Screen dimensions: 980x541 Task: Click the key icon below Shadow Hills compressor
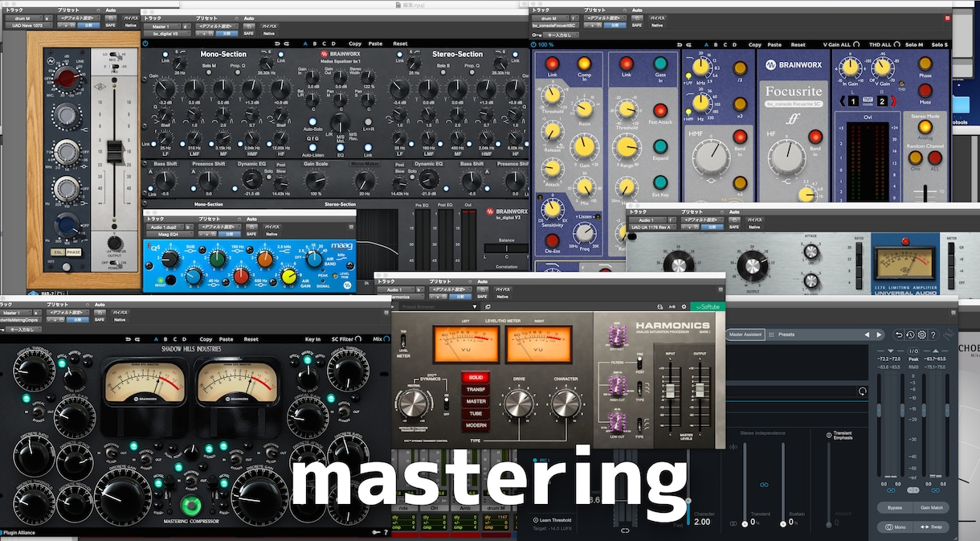coord(375,532)
